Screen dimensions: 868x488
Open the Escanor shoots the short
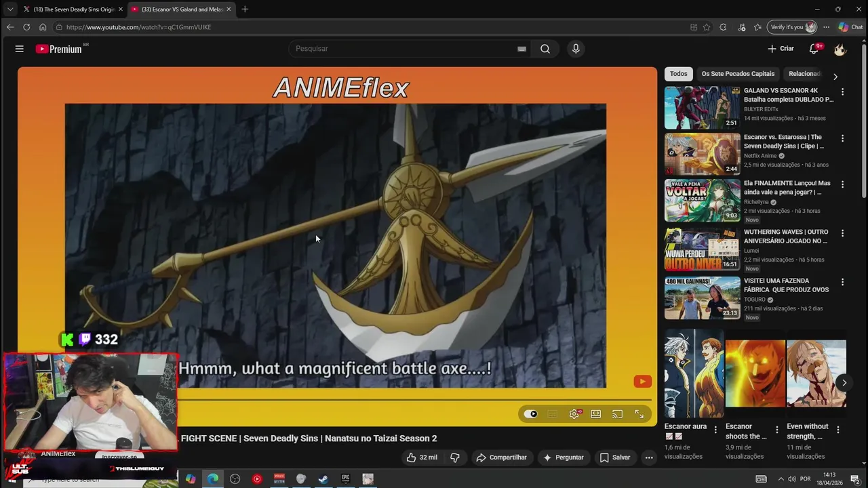[x=755, y=373]
